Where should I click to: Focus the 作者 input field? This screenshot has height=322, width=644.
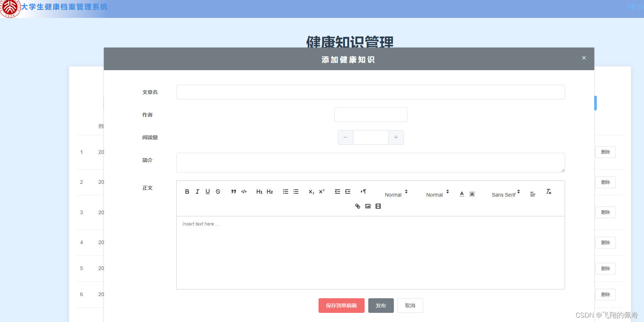tap(370, 115)
